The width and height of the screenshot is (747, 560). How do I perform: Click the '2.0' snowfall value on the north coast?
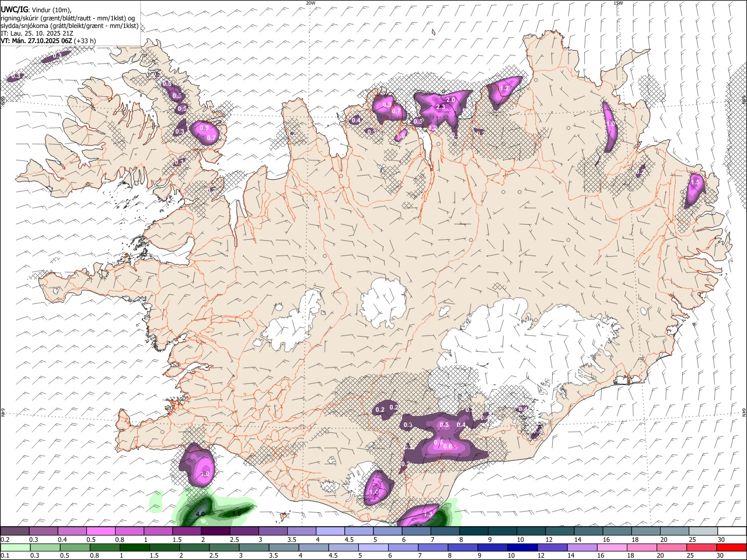point(451,100)
